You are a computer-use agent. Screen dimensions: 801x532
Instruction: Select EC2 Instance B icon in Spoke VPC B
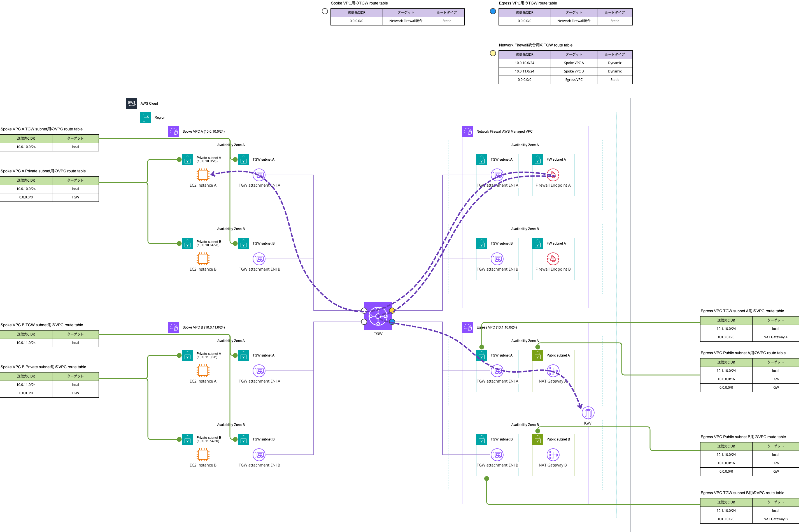coord(203,455)
